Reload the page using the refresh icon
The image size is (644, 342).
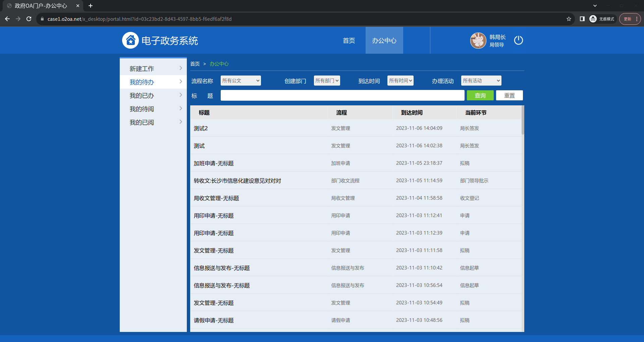29,19
